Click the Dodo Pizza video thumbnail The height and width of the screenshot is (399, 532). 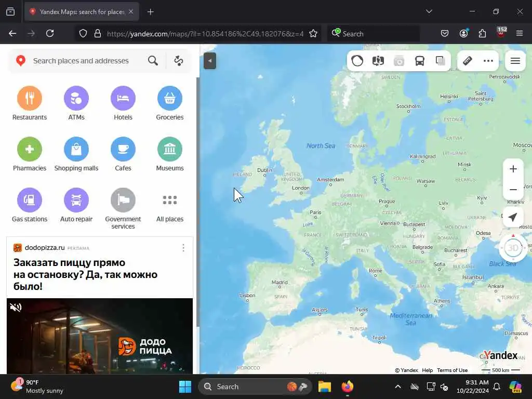tap(100, 336)
